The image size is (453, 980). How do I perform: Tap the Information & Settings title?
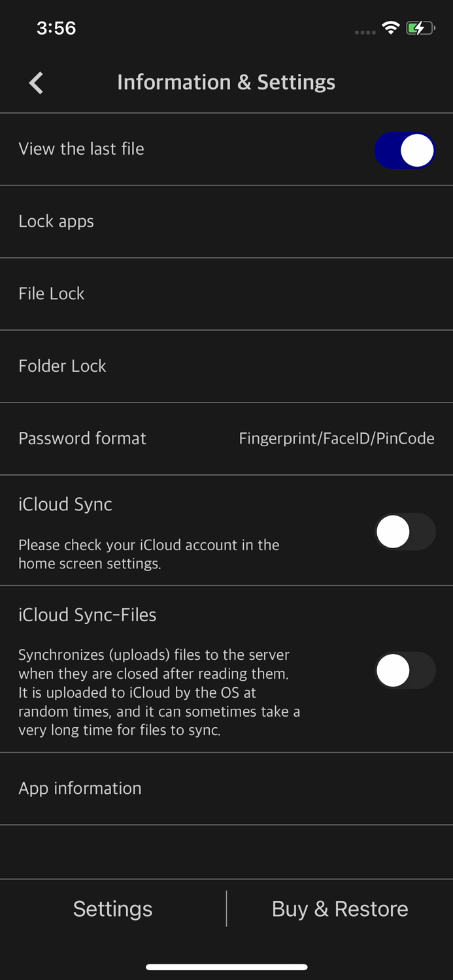pos(226,82)
